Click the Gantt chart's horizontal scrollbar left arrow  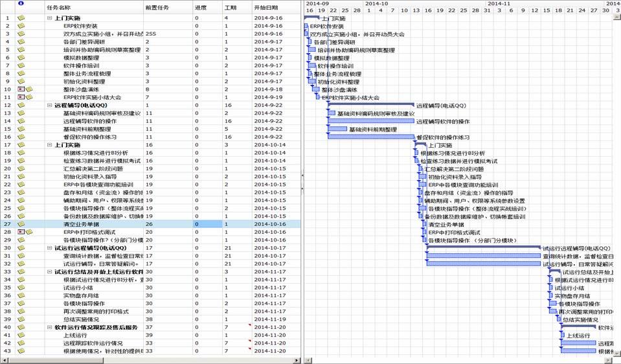[307, 360]
